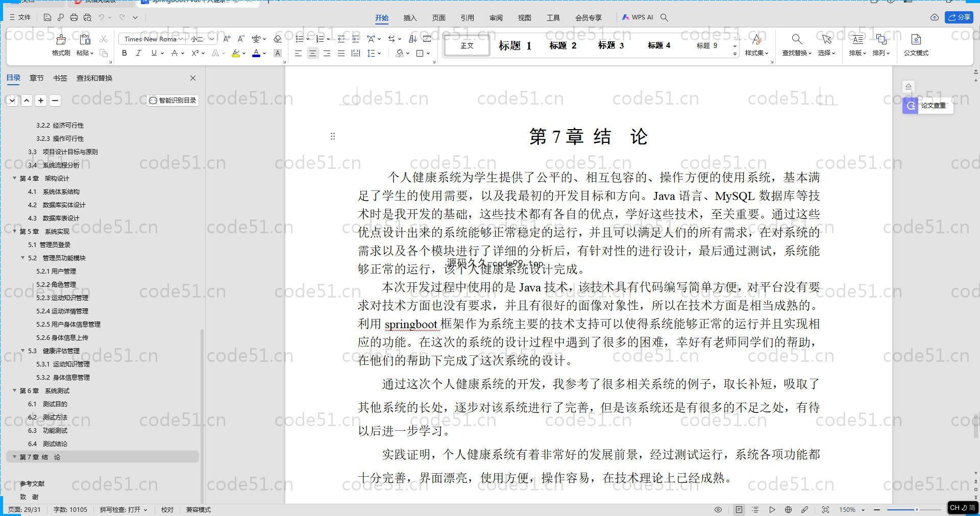Viewport: 980px width, 516px height.
Task: Increase font size with A+ icon
Action: [x=227, y=39]
